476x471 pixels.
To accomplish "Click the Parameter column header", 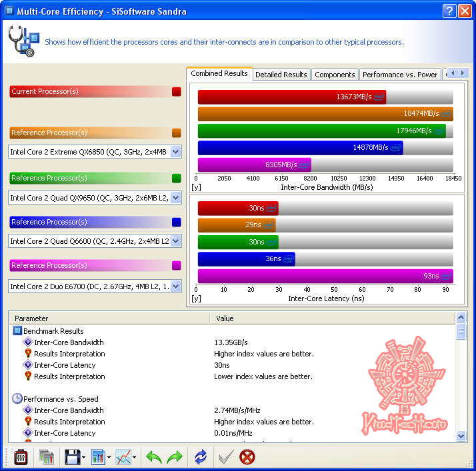I will [x=109, y=318].
